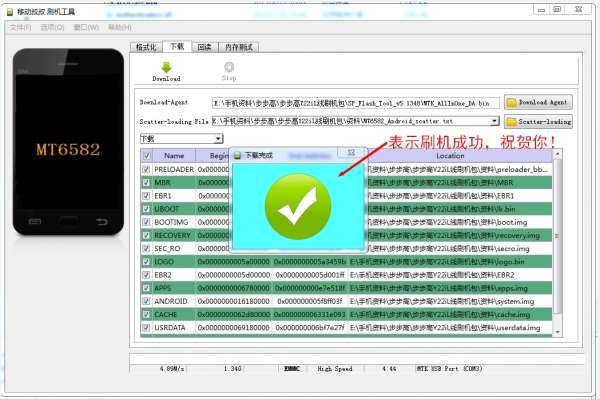
Task: Click the green Download arrow icon
Action: 166,67
